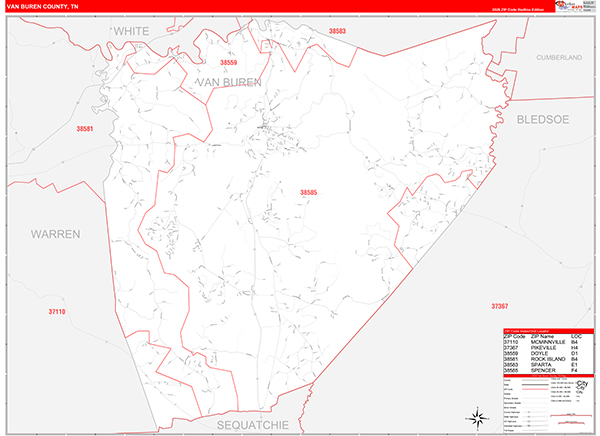Image resolution: width=600 pixels, height=436 pixels.
Task: Click PIKEVILLE in the ZIP index table
Action: (x=543, y=348)
